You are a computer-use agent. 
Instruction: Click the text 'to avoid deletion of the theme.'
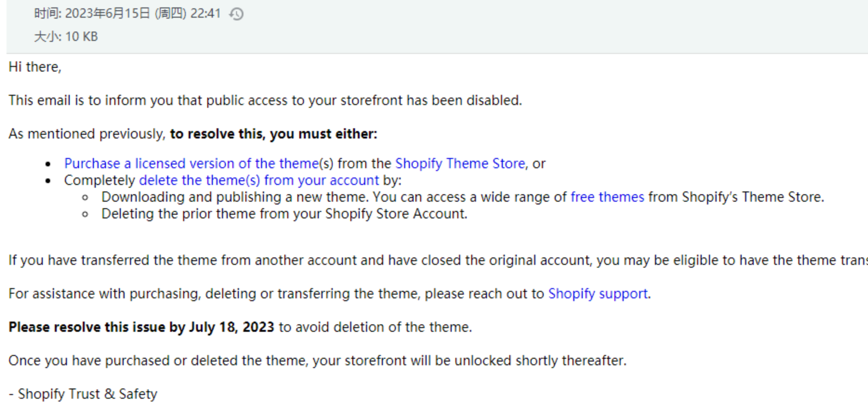pyautogui.click(x=375, y=327)
